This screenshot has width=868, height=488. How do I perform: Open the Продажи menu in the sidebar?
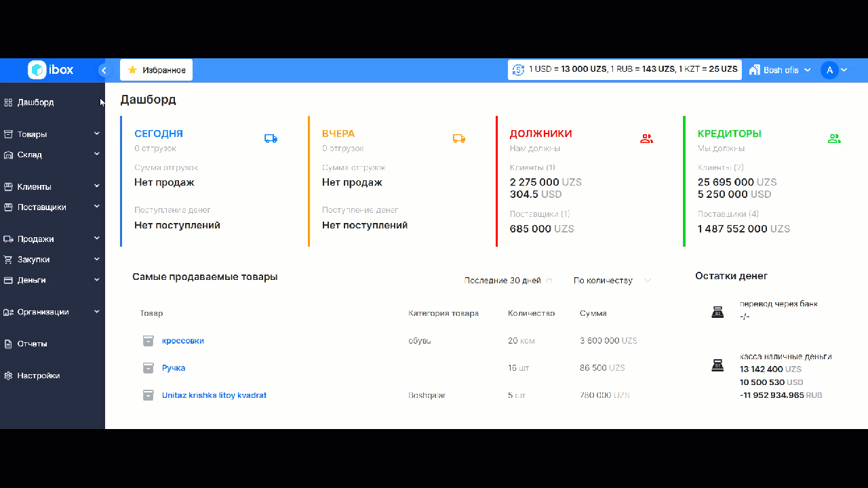37,239
